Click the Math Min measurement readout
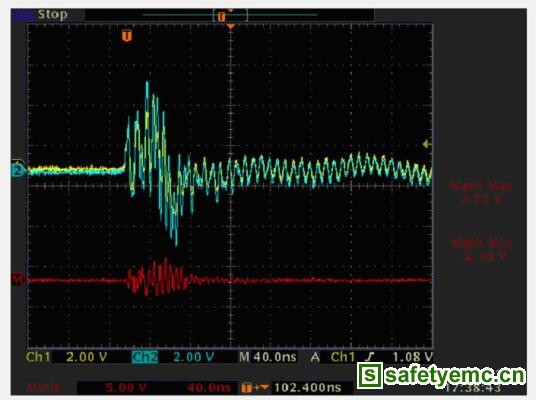 tap(482, 250)
